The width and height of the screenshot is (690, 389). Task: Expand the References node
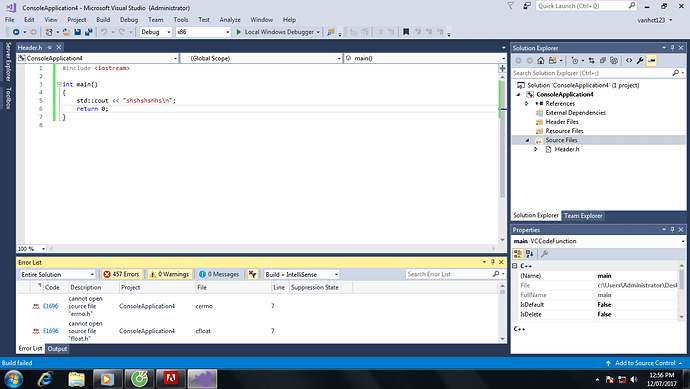point(527,103)
